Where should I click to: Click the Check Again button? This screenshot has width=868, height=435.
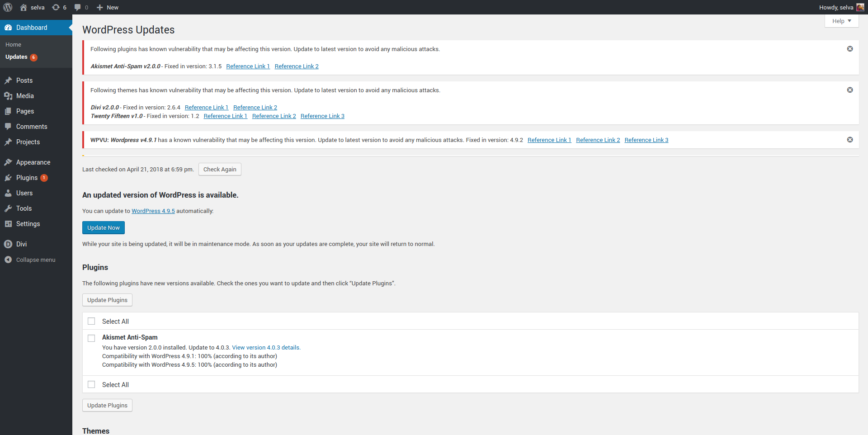pyautogui.click(x=220, y=169)
